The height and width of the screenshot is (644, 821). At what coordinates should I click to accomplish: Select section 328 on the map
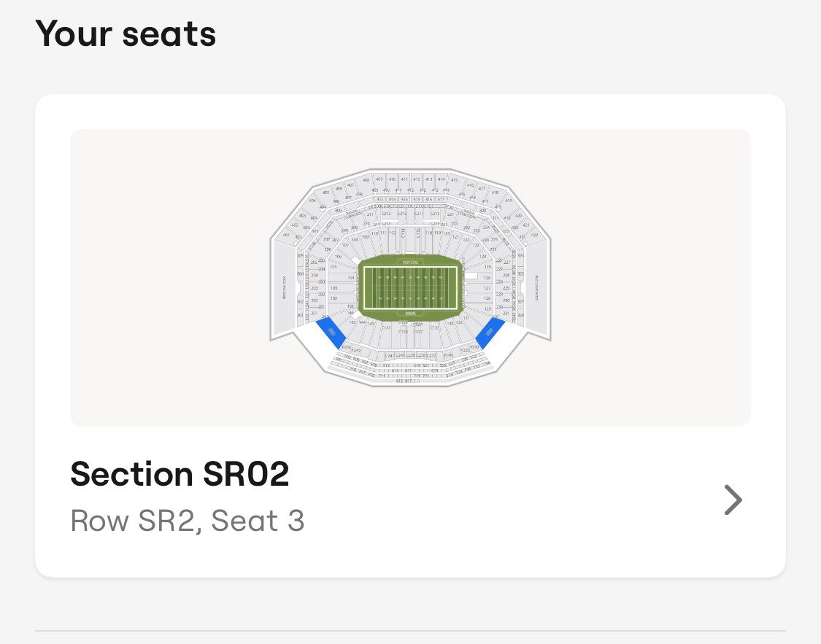(x=520, y=315)
